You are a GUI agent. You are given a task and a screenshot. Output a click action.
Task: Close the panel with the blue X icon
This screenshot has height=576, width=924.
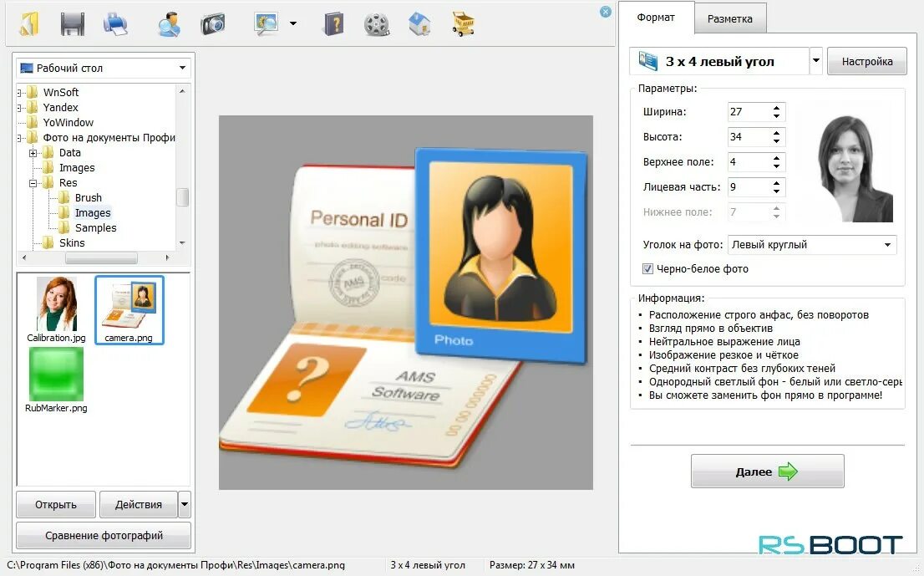[x=605, y=12]
